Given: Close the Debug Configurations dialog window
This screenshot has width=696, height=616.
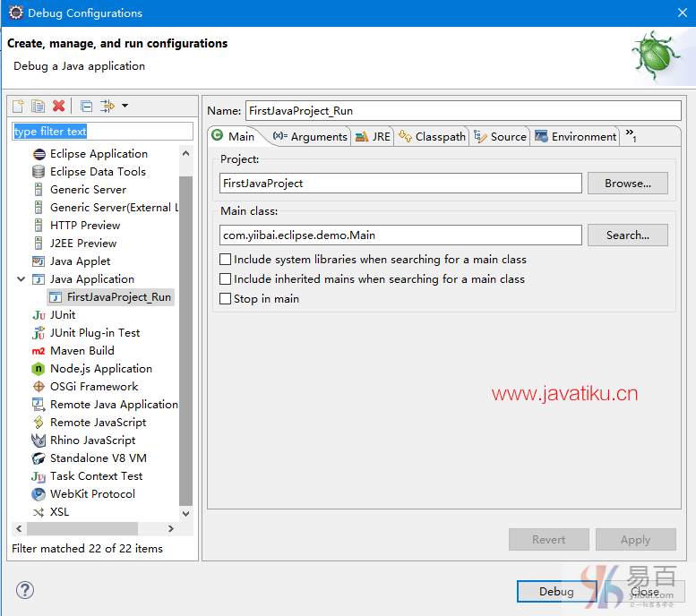Looking at the screenshot, I should point(683,13).
